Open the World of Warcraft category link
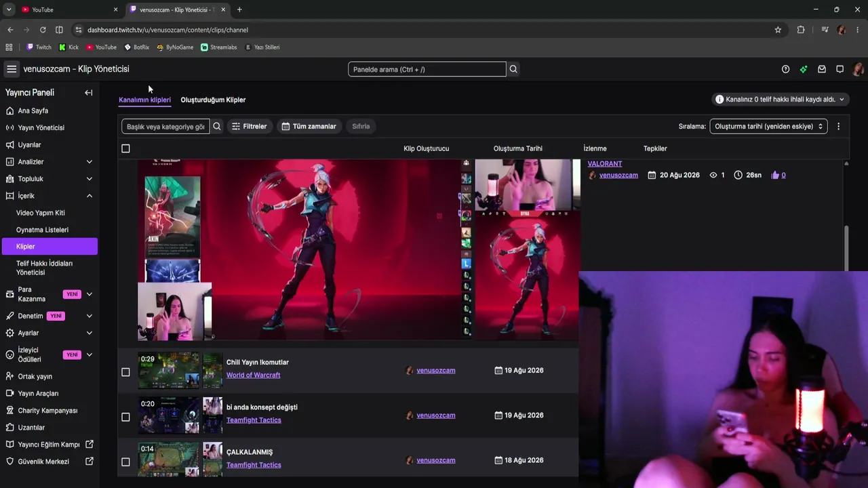The image size is (868, 488). click(253, 375)
